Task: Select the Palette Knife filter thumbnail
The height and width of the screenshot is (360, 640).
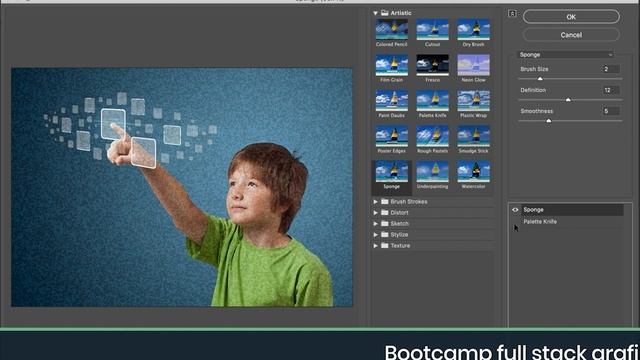Action: 432,100
